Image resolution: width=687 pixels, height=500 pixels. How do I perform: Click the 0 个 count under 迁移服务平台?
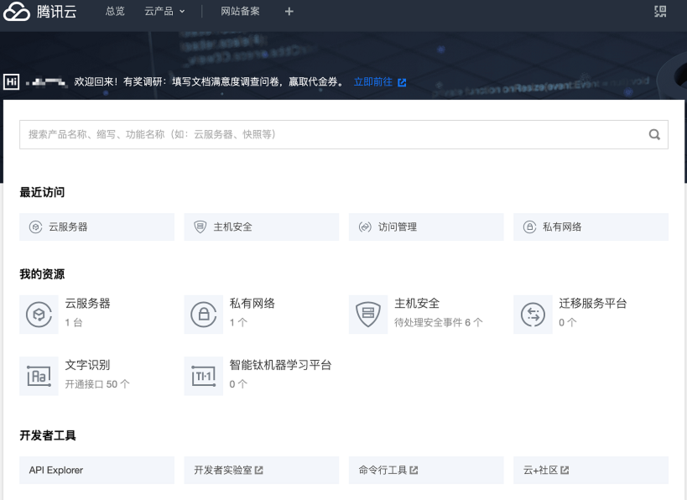(x=567, y=323)
